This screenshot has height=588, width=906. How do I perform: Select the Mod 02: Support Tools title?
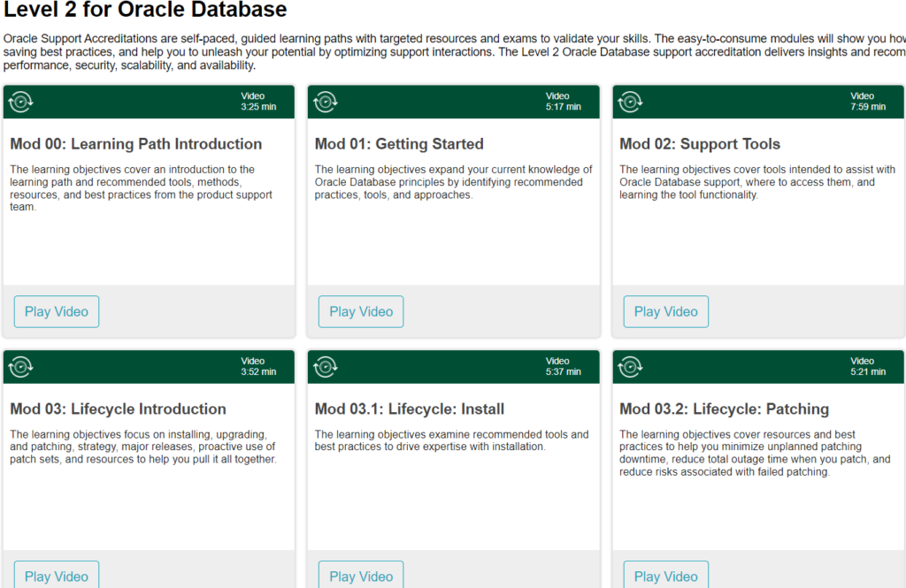(x=700, y=144)
